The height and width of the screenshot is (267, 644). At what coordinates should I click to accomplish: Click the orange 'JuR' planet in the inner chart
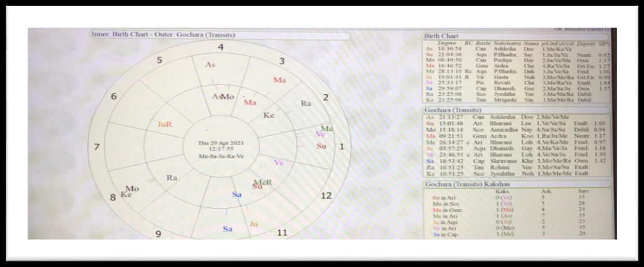coord(165,124)
